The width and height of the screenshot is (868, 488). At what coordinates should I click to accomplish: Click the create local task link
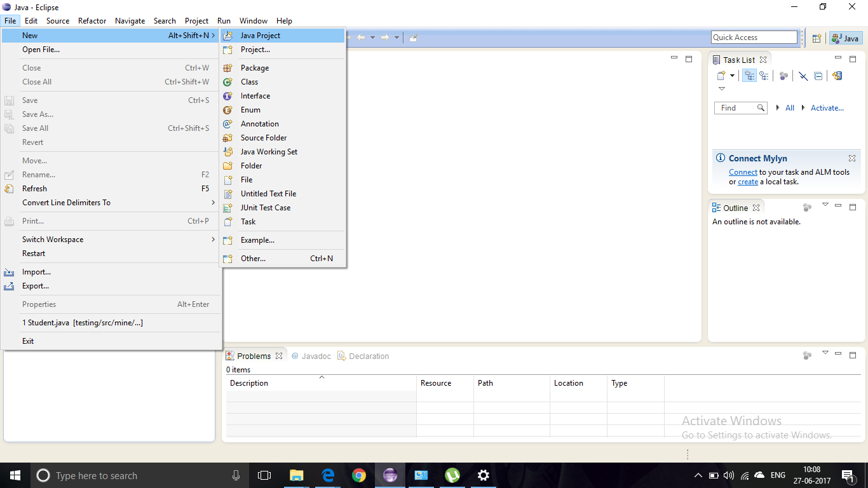click(x=748, y=182)
